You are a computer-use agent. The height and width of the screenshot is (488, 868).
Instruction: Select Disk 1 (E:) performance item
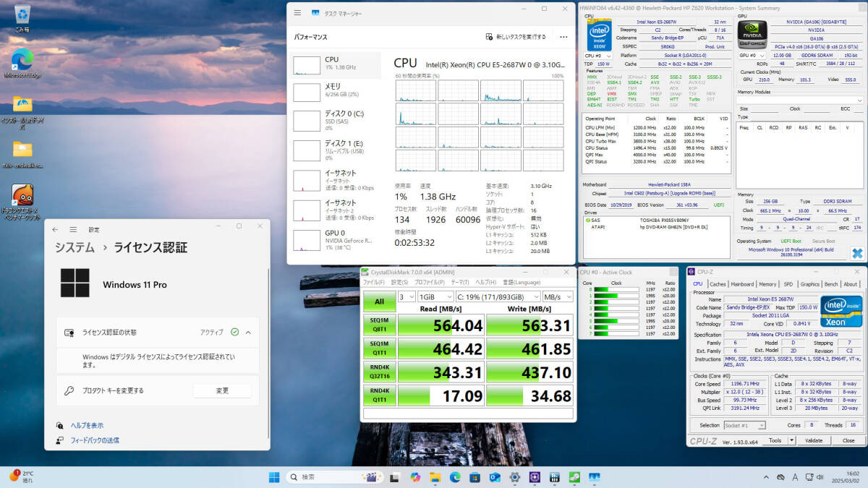point(336,149)
